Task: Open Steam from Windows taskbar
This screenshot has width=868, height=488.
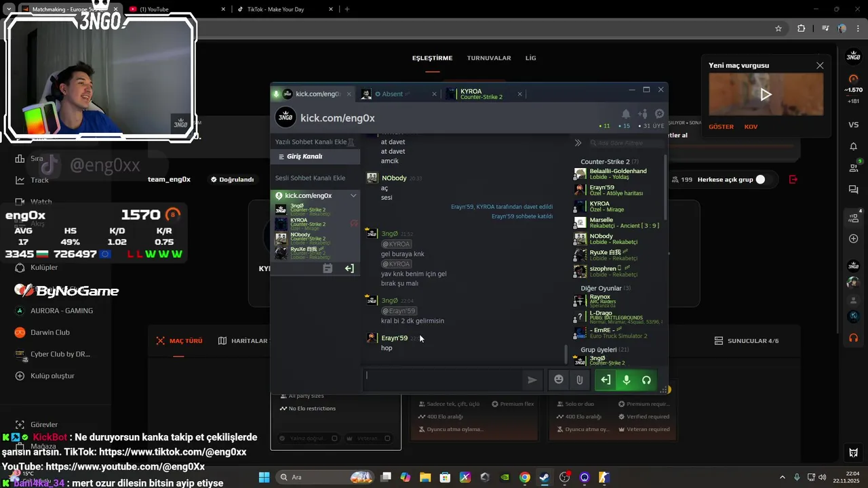Action: pos(545,477)
